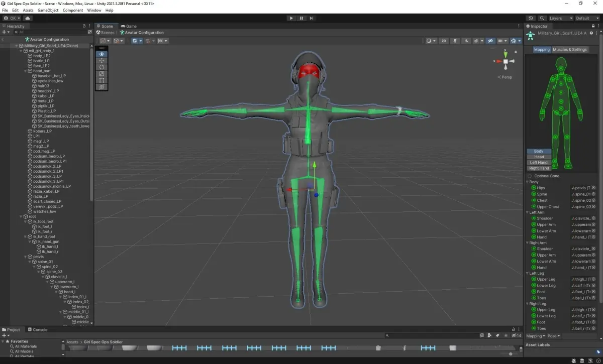Select baseball_hat_LP in Hierarchy
Image resolution: width=603 pixels, height=364 pixels.
(x=51, y=76)
